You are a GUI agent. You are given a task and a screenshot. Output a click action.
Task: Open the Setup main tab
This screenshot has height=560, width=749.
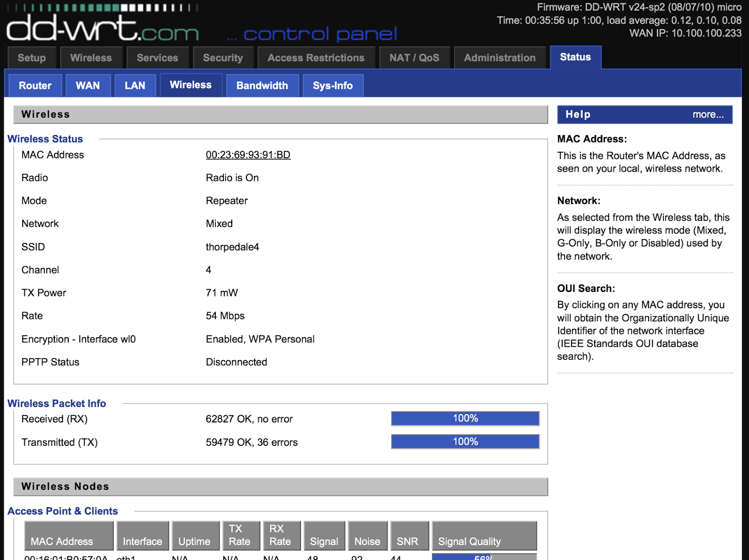point(32,58)
